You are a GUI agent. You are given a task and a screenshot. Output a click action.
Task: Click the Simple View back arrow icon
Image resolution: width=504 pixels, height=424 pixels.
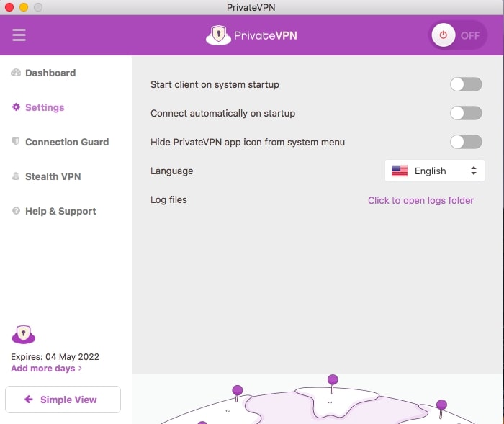(x=29, y=400)
